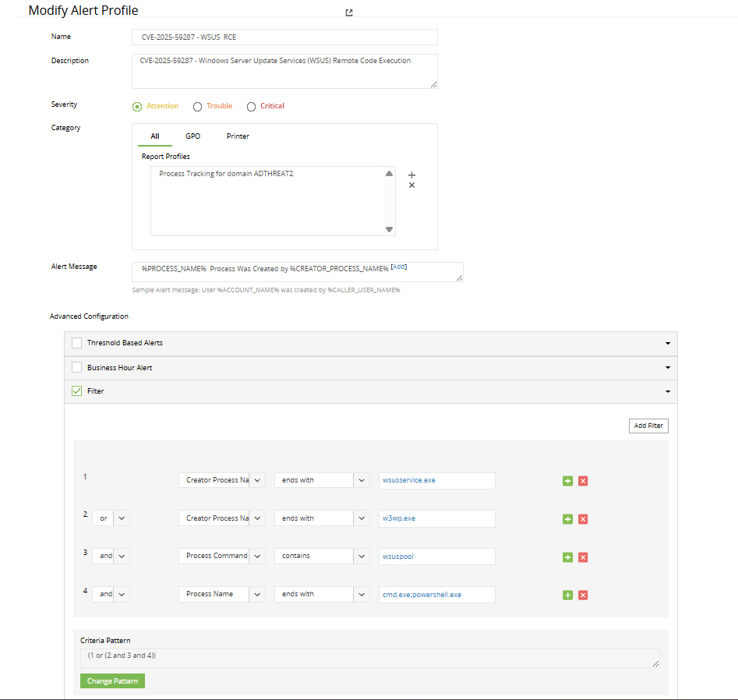Switch to the GPO category tab
The image size is (738, 700).
tap(192, 136)
